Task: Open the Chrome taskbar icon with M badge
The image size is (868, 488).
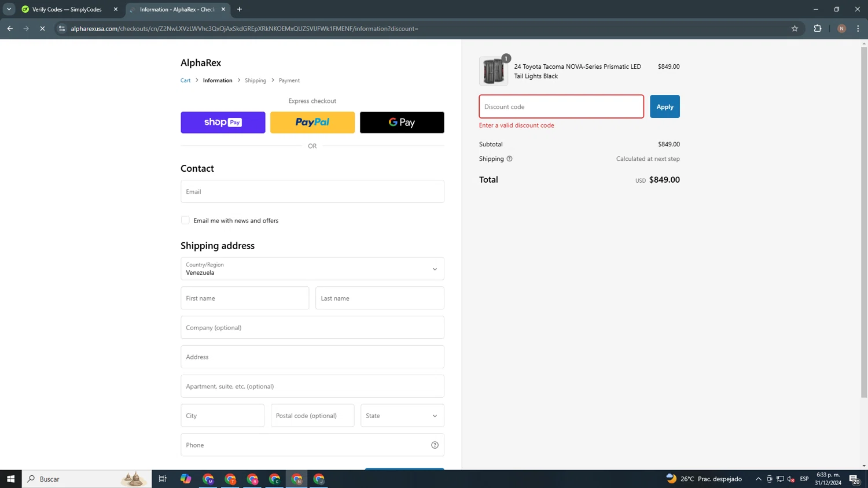Action: 208,479
